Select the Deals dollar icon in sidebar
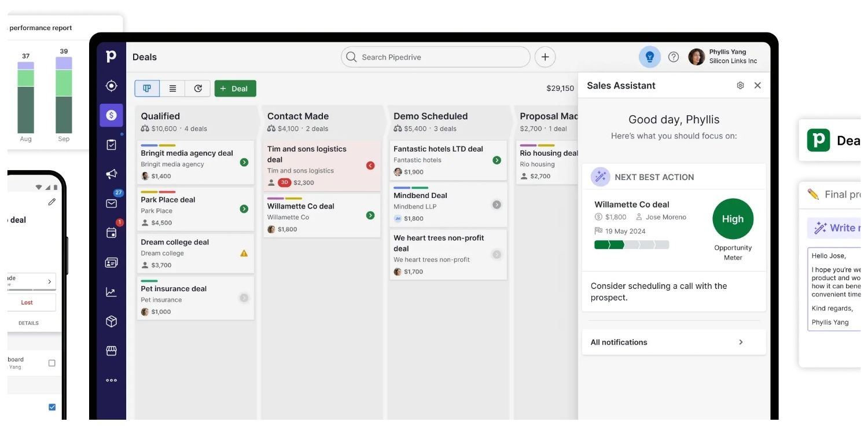Viewport: 868px width, 429px height. coord(111,115)
